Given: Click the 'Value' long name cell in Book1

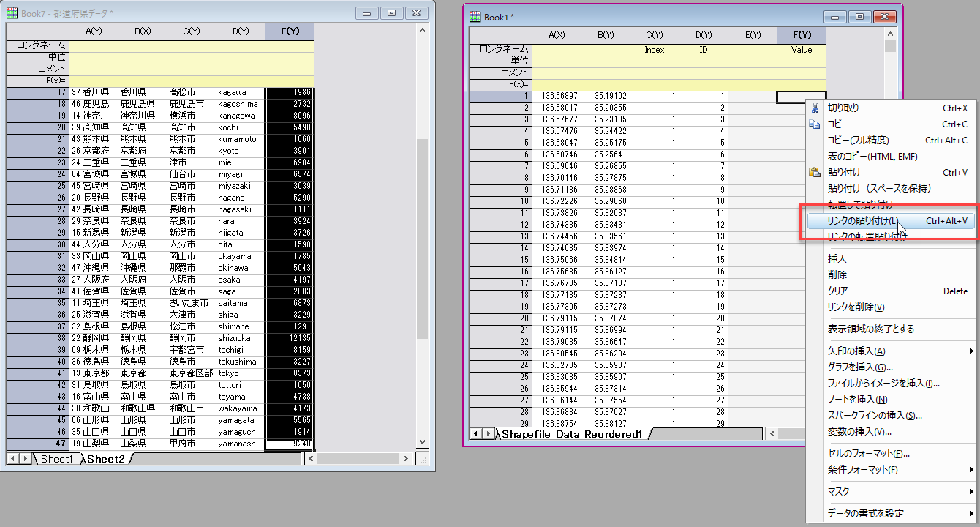Looking at the screenshot, I should coord(802,50).
